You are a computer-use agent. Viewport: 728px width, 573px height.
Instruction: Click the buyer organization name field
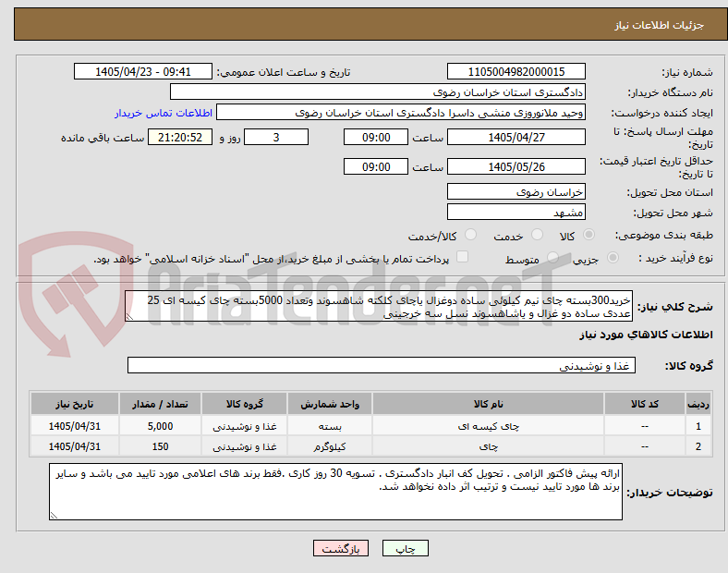tap(378, 91)
